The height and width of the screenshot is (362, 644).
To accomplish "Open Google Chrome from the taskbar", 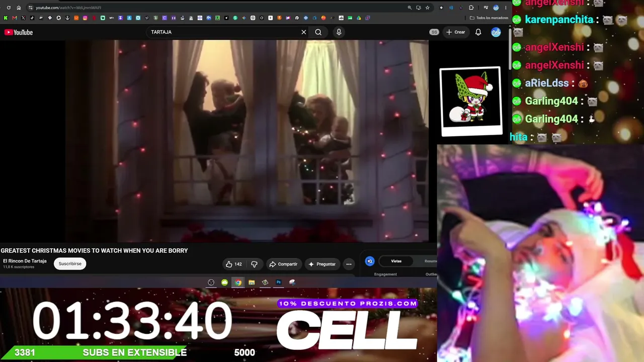I will click(238, 283).
